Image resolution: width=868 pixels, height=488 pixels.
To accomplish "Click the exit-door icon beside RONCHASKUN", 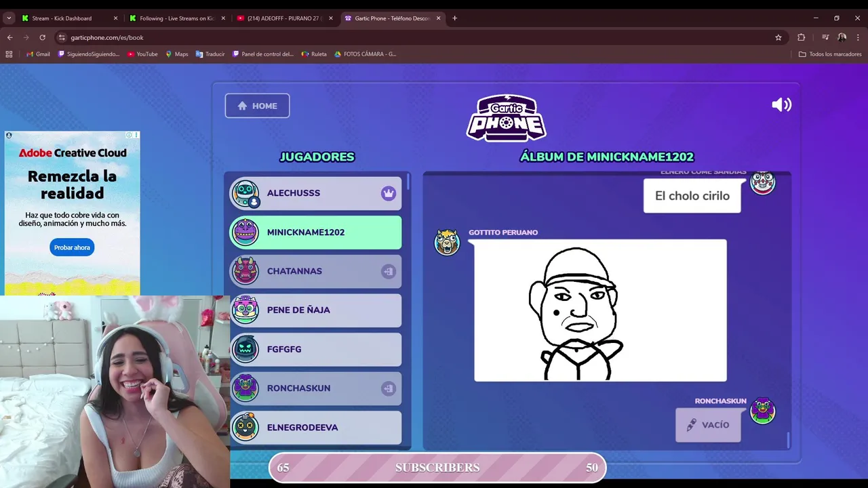I will [x=388, y=388].
